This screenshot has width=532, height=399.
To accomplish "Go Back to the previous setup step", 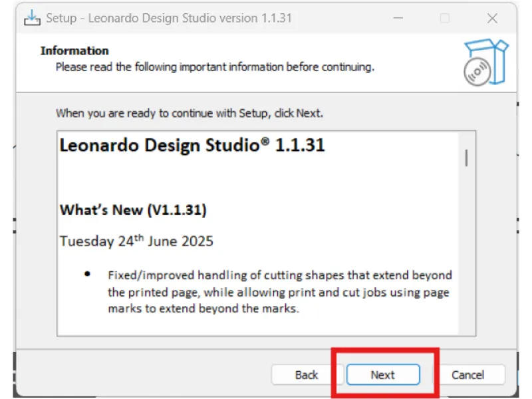I will [x=306, y=375].
